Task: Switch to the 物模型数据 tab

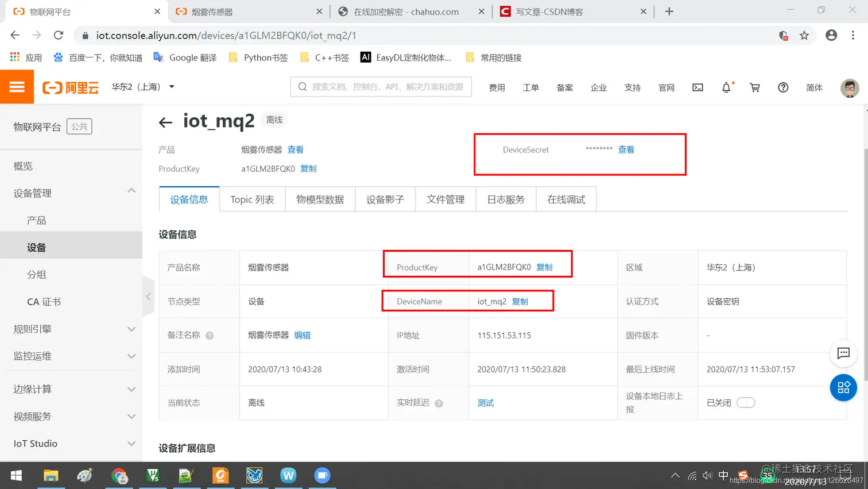Action: [x=320, y=199]
